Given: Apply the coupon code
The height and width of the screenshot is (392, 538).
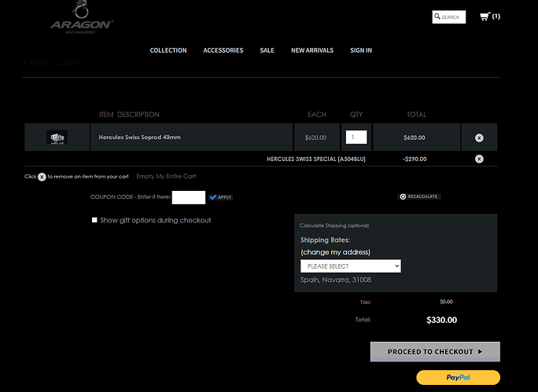Looking at the screenshot, I should (x=220, y=197).
